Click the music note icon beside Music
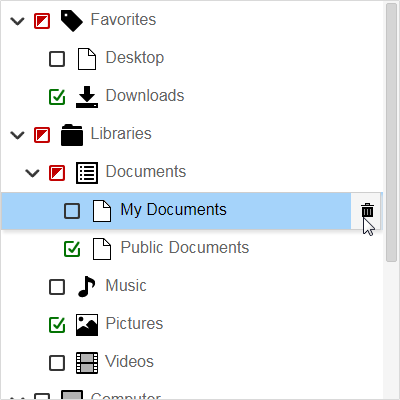The width and height of the screenshot is (400, 400). 86,287
